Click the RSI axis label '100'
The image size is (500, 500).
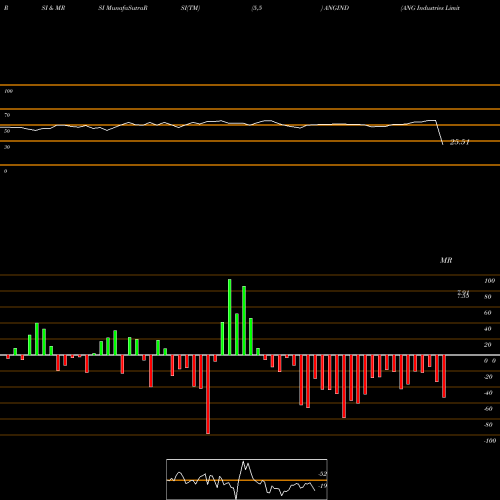pos(8,91)
